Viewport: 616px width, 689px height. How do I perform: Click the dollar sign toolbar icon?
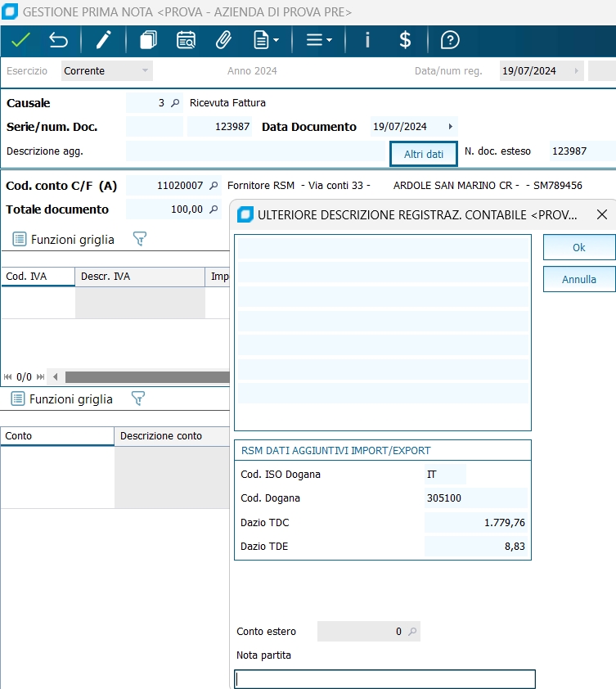click(x=405, y=39)
